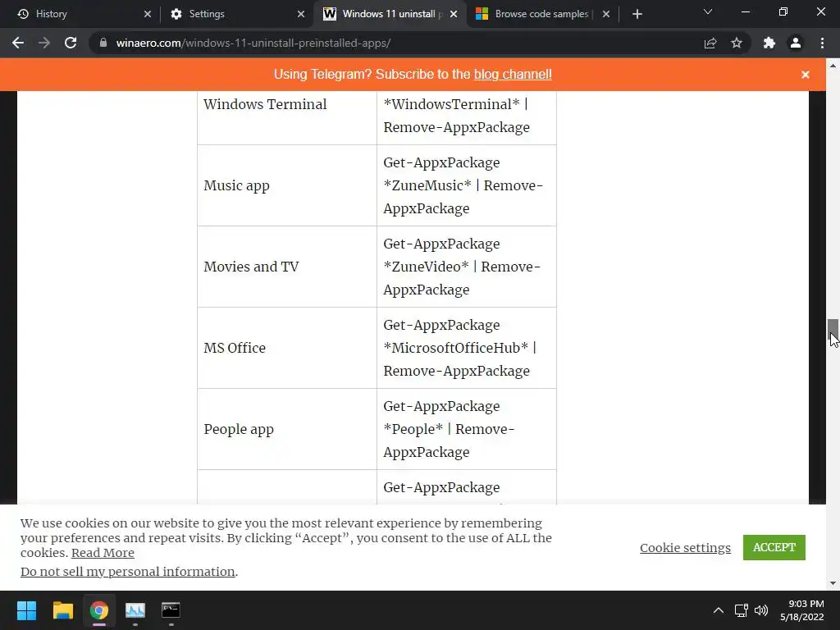View site info via lock icon

[x=103, y=43]
